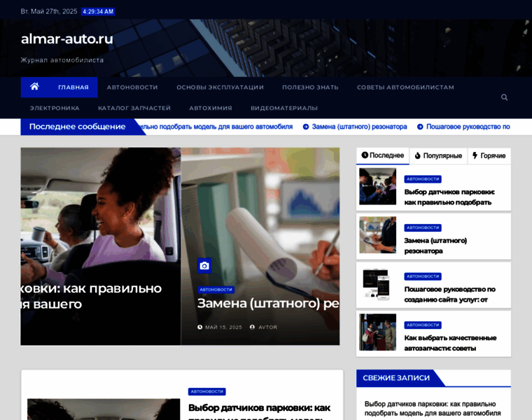
Task: Click thumbnail of Пошаговое руководство sidebar post
Action: (x=377, y=283)
